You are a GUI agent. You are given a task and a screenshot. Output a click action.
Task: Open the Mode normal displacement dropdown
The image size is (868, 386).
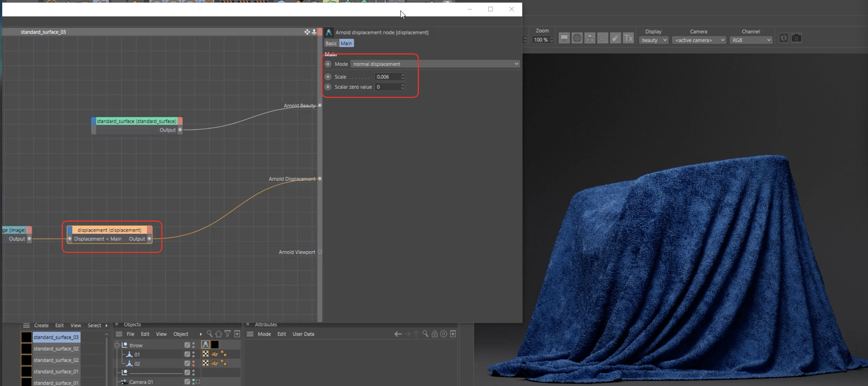pyautogui.click(x=435, y=64)
